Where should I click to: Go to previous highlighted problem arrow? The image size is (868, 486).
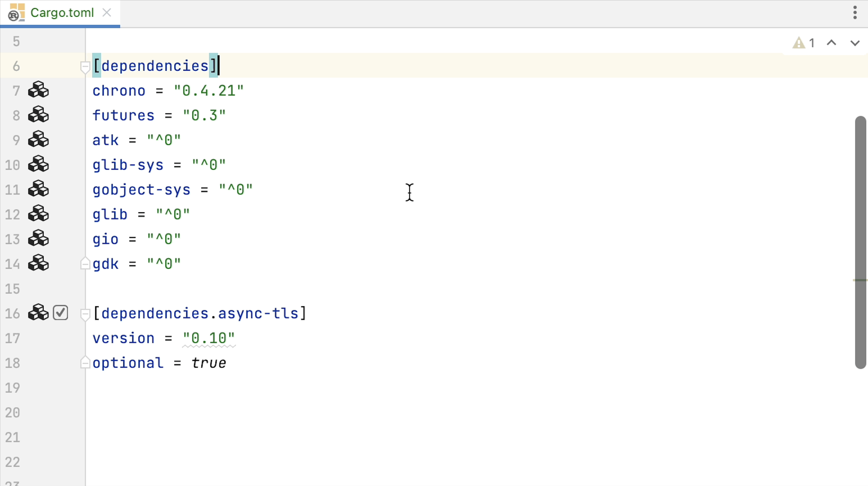point(831,43)
